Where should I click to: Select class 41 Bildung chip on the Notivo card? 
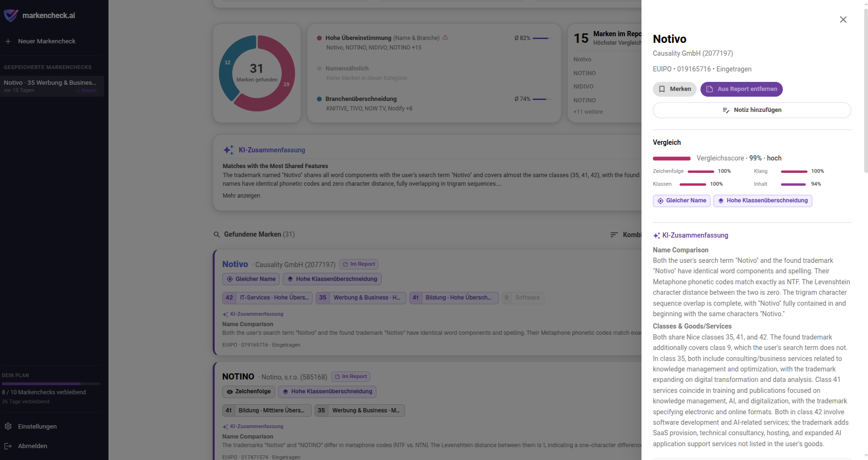(x=454, y=298)
